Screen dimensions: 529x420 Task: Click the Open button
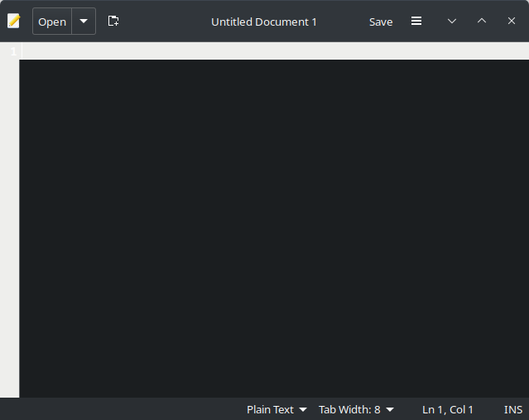point(52,22)
